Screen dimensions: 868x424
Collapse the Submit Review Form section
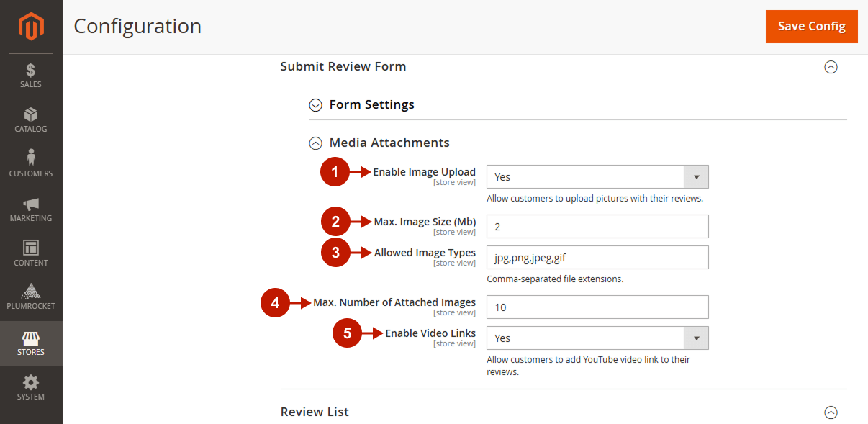pos(831,67)
